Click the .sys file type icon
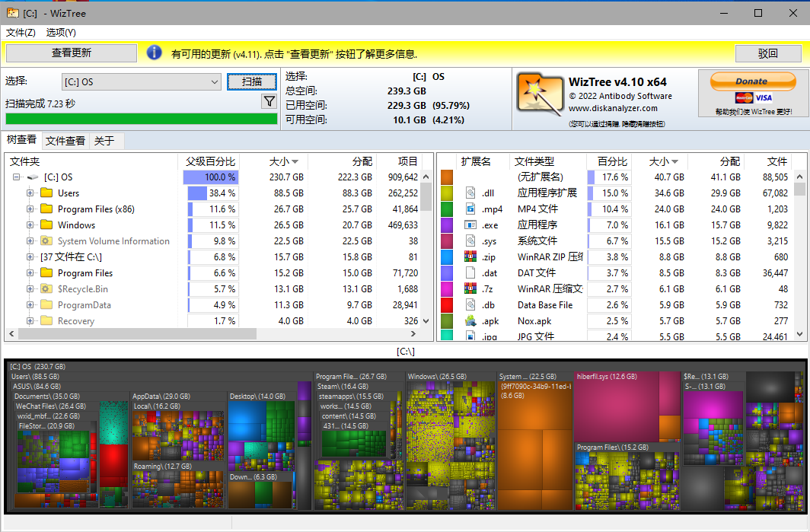The height and width of the screenshot is (532, 810). click(470, 241)
